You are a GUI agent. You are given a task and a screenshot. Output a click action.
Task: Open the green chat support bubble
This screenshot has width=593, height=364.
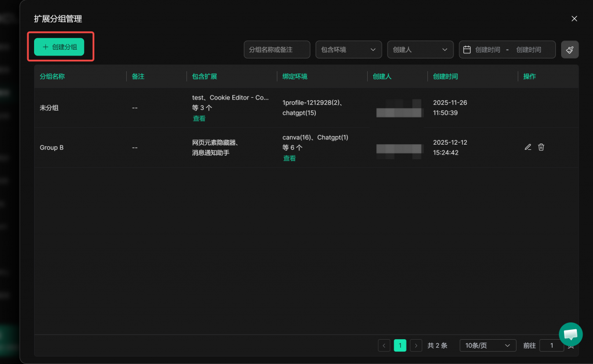click(570, 334)
